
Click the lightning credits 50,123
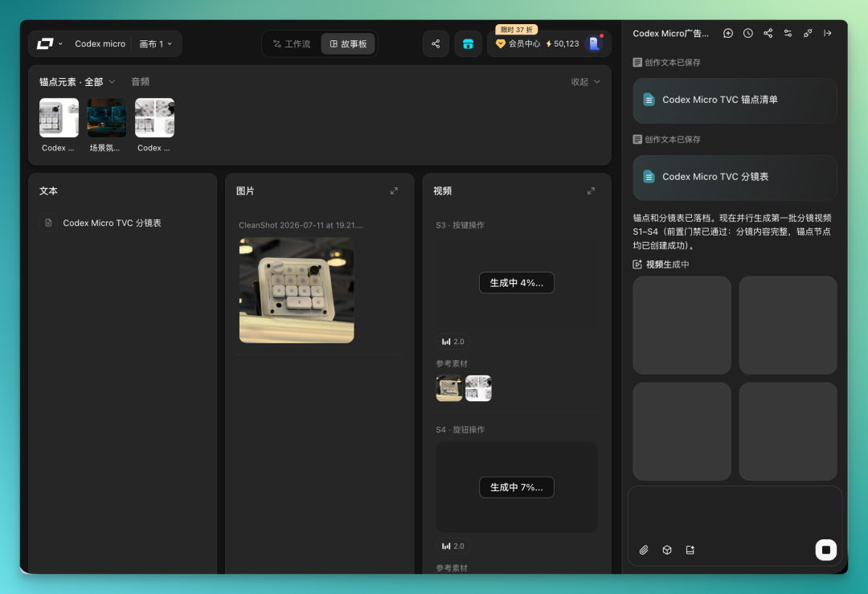(x=563, y=43)
